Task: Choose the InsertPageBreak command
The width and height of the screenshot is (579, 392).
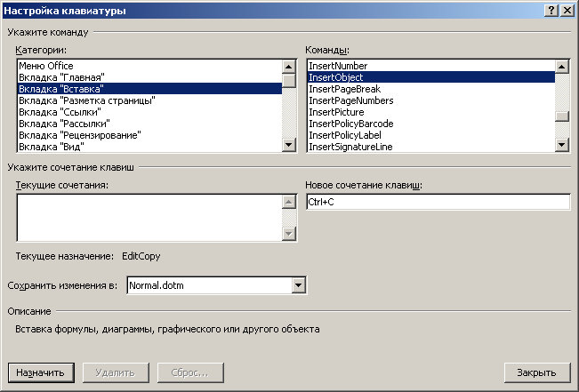Action: 431,89
